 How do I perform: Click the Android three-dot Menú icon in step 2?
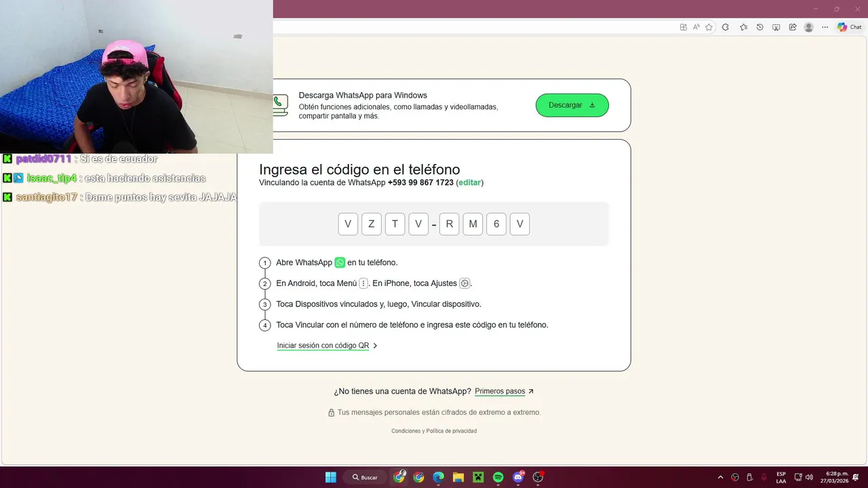pos(363,283)
